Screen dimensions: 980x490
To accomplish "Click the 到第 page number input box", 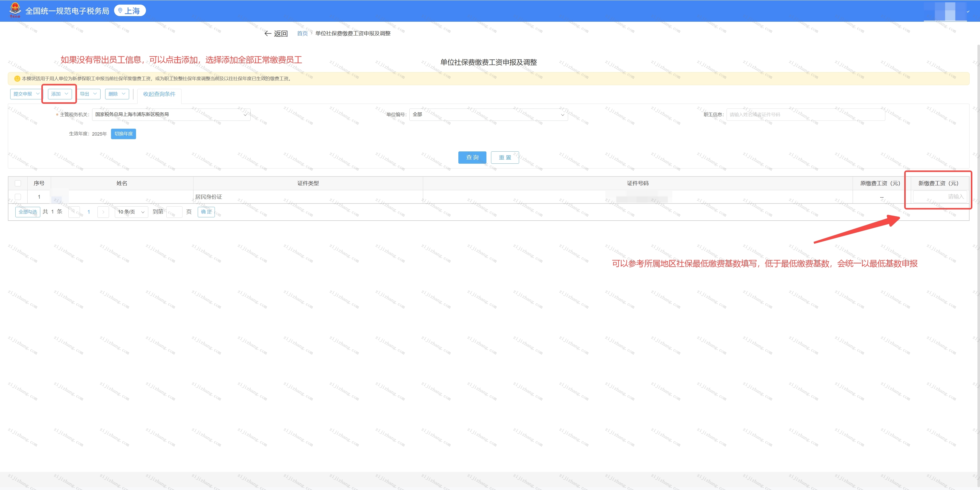I will tap(174, 212).
